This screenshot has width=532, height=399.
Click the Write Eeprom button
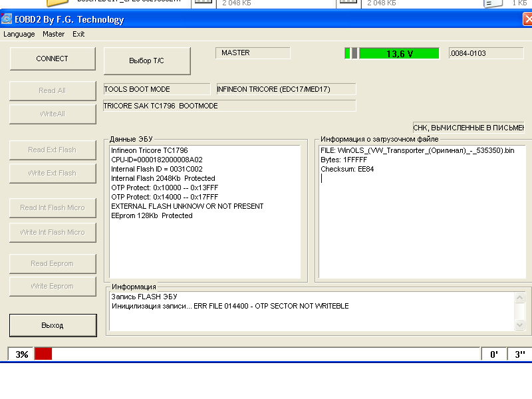(x=52, y=286)
